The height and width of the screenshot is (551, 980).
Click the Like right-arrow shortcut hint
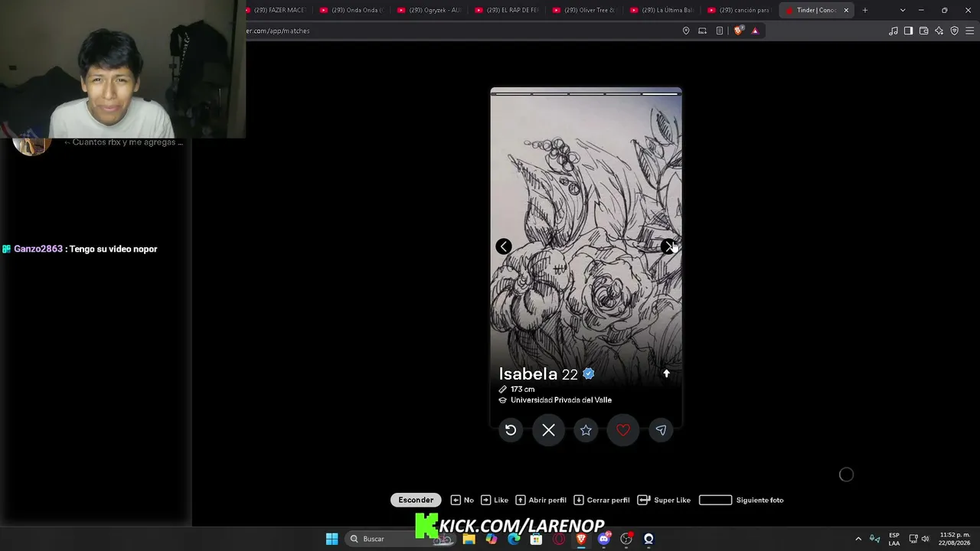495,500
